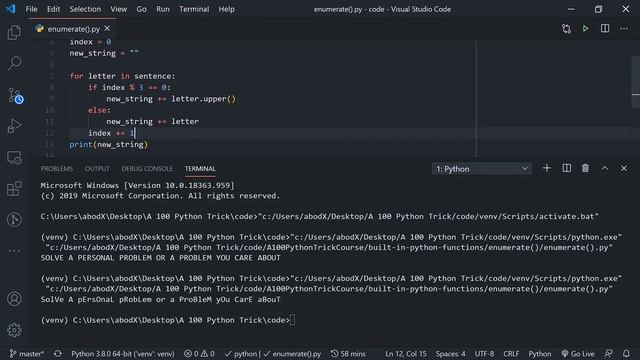640x360 pixels.
Task: Open the Search view in activity bar
Action: (14, 63)
